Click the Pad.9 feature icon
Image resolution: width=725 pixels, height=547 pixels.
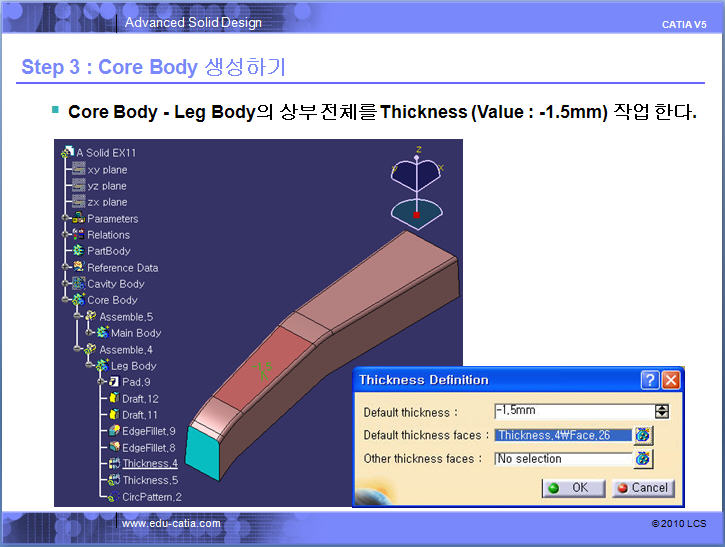click(113, 382)
